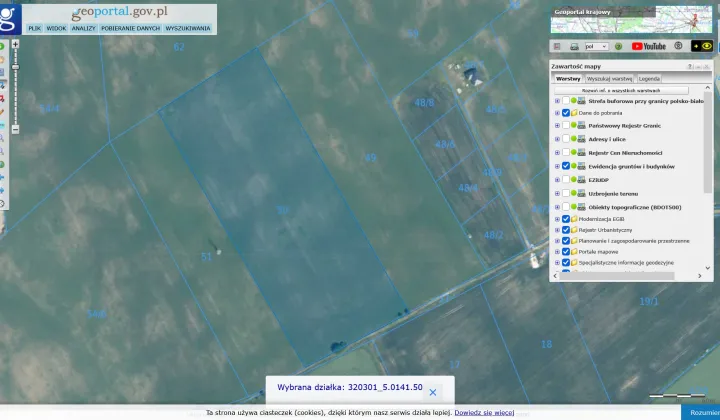Click layer icon of Ewidencja gruntów i budynków
Viewport: 720px width, 420px height.
tap(581, 166)
